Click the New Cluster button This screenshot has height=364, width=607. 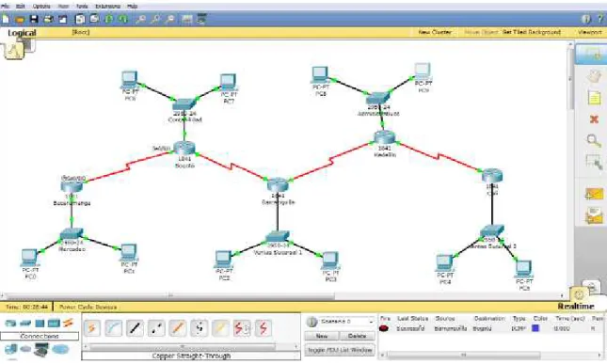tap(435, 32)
